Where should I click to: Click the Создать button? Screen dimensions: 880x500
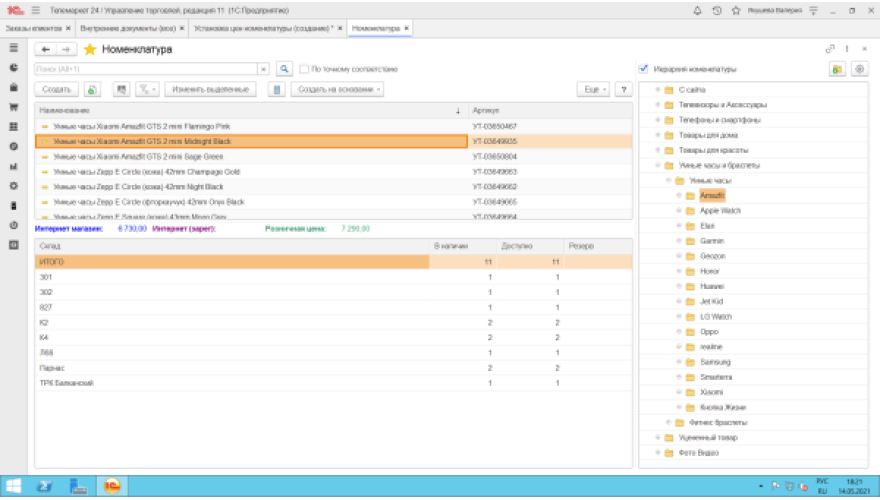pos(57,89)
